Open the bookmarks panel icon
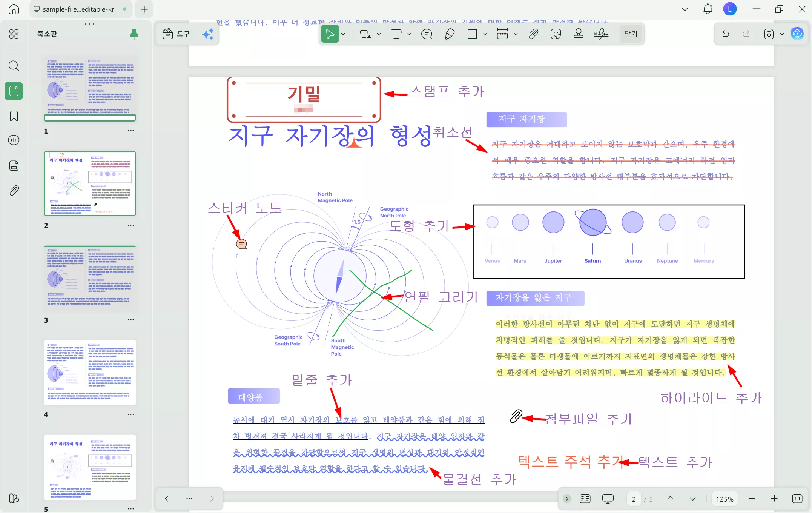Image resolution: width=812 pixels, height=513 pixels. (14, 116)
